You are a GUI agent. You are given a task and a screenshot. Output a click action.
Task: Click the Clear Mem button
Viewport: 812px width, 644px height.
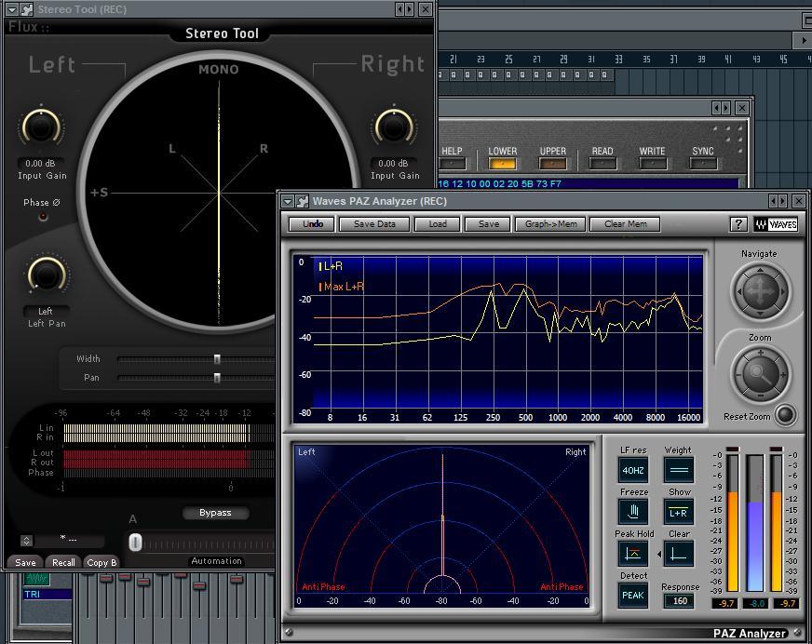[x=626, y=224]
